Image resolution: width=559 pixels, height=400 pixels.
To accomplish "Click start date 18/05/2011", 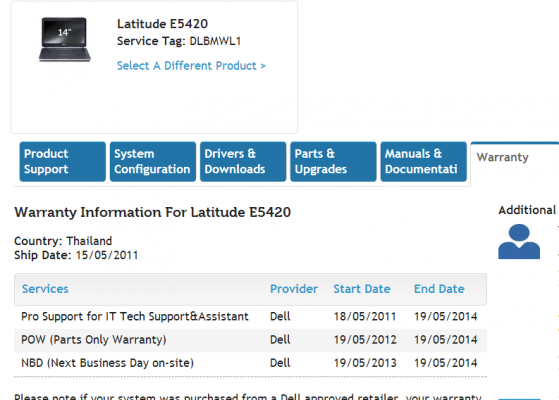I will (x=365, y=317).
